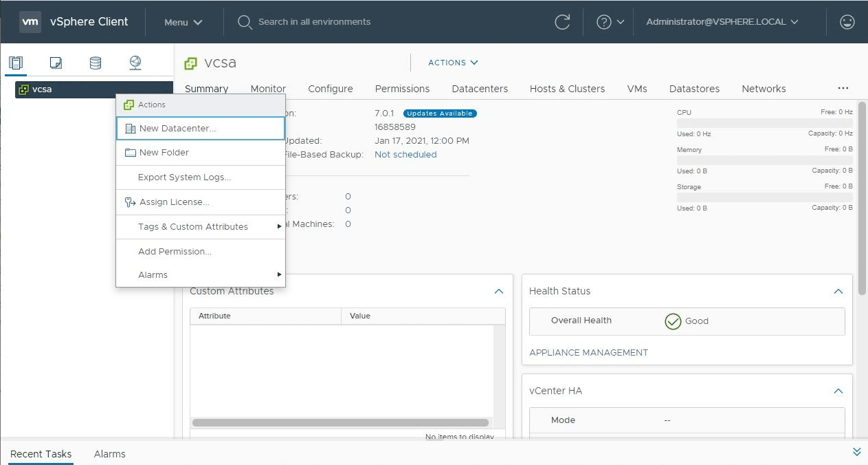This screenshot has height=465, width=868.
Task: Select Assign License menu entry
Action: tap(174, 202)
